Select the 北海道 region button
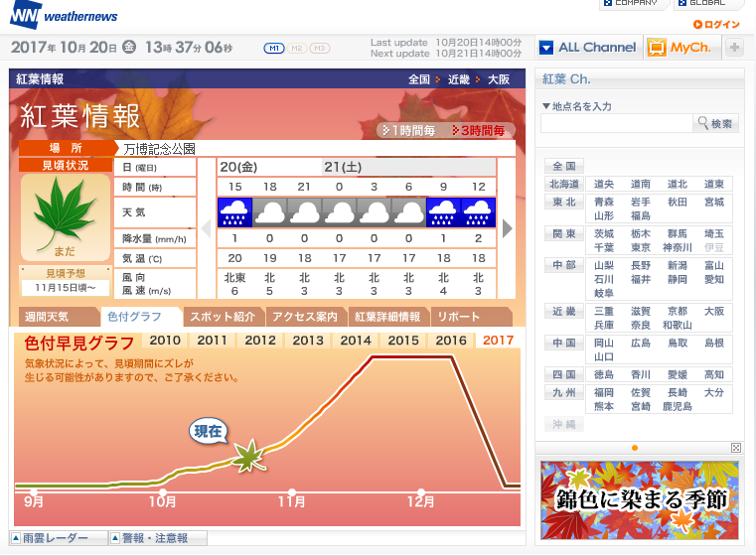Viewport: 756px width, 556px height. (x=564, y=184)
